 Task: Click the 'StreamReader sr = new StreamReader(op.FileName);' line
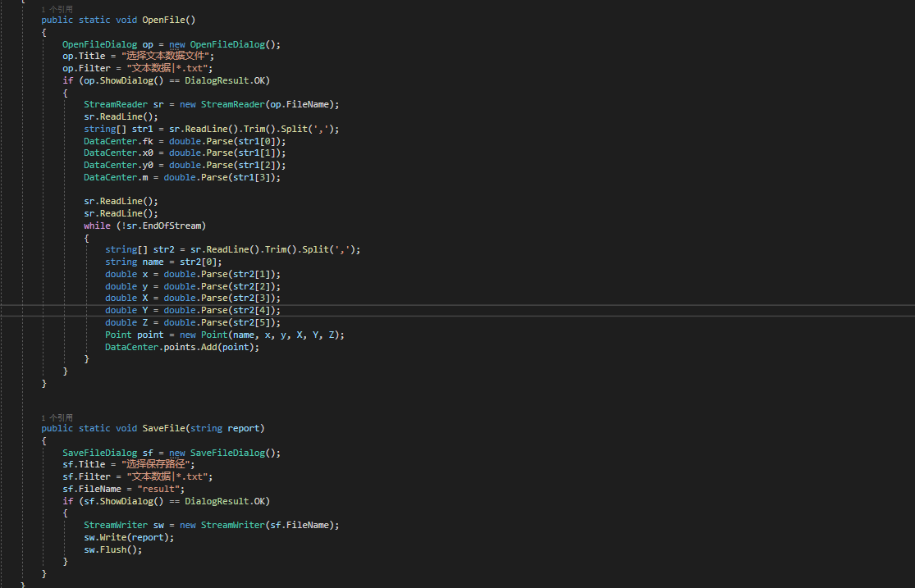(x=211, y=104)
